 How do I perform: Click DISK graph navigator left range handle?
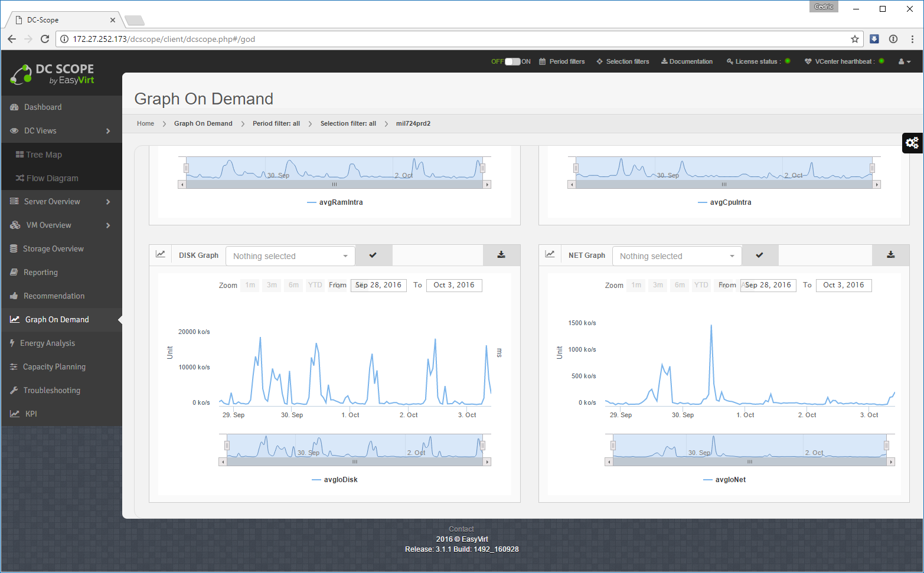click(x=227, y=446)
